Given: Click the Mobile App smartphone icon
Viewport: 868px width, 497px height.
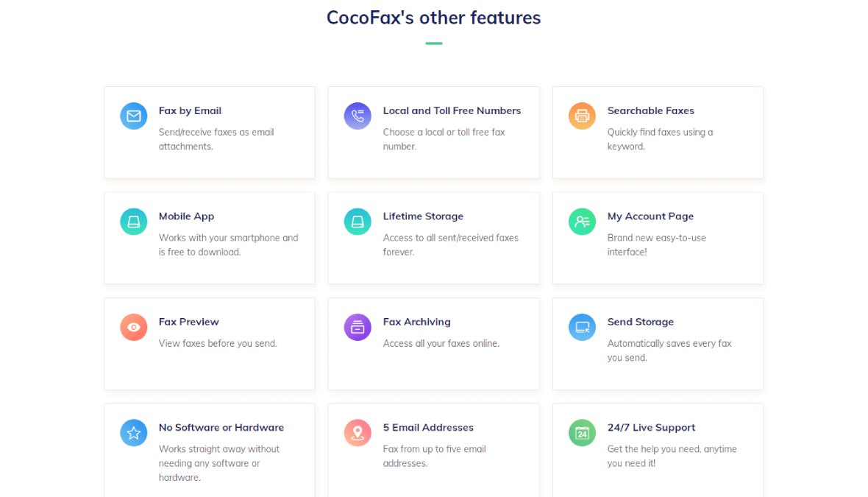Looking at the screenshot, I should click(133, 221).
